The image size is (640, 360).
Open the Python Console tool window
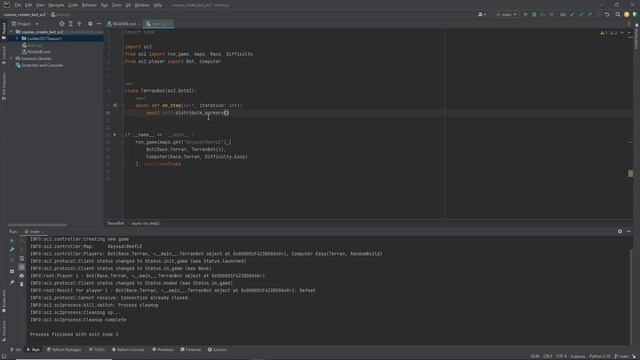pos(128,350)
